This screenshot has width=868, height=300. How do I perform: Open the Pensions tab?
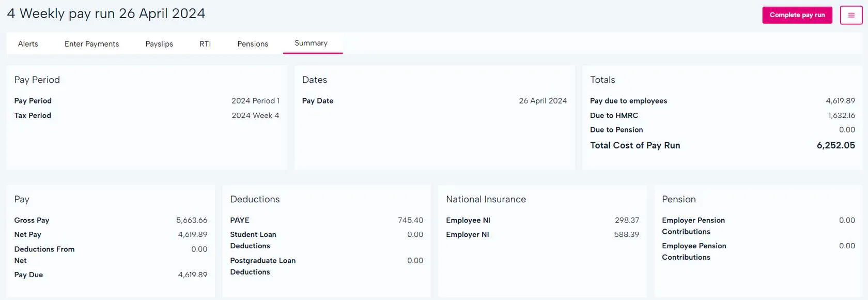[253, 44]
